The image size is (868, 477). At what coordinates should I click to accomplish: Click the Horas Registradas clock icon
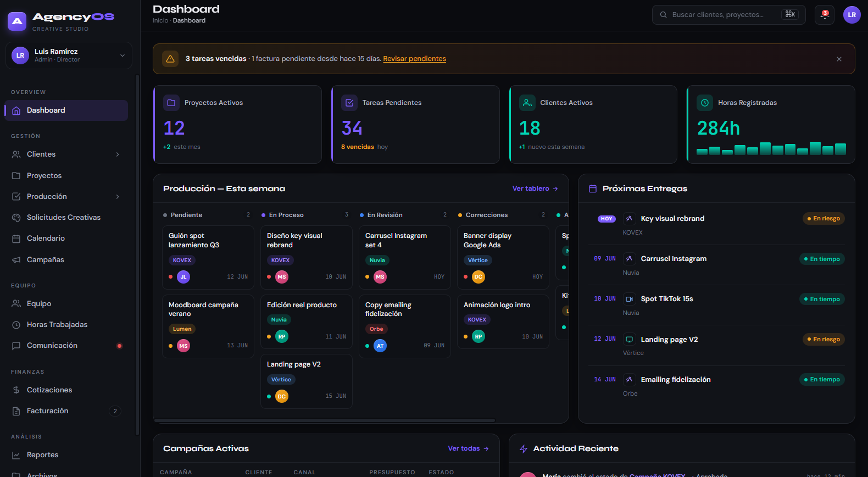pyautogui.click(x=705, y=103)
